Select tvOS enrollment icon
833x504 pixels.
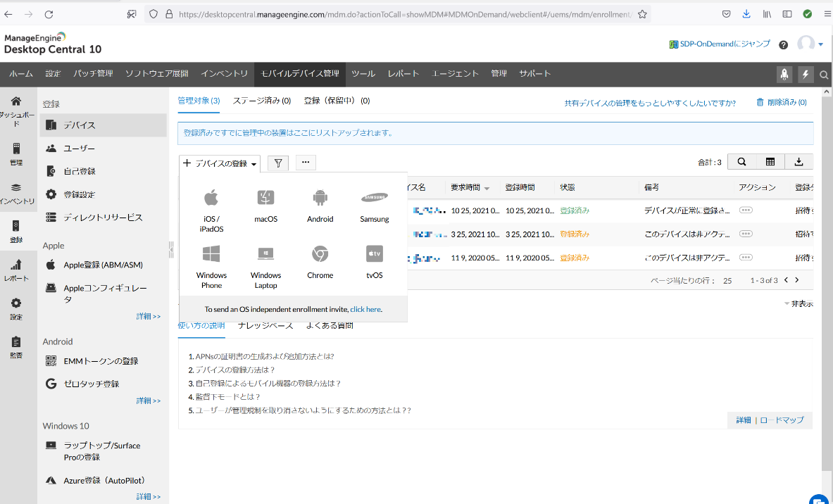tap(374, 254)
